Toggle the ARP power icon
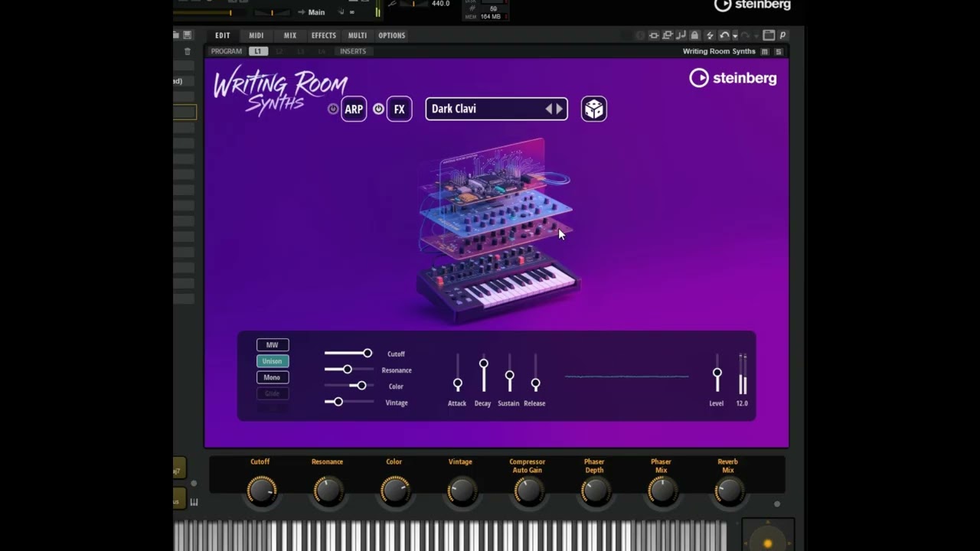This screenshot has width=980, height=551. click(333, 109)
